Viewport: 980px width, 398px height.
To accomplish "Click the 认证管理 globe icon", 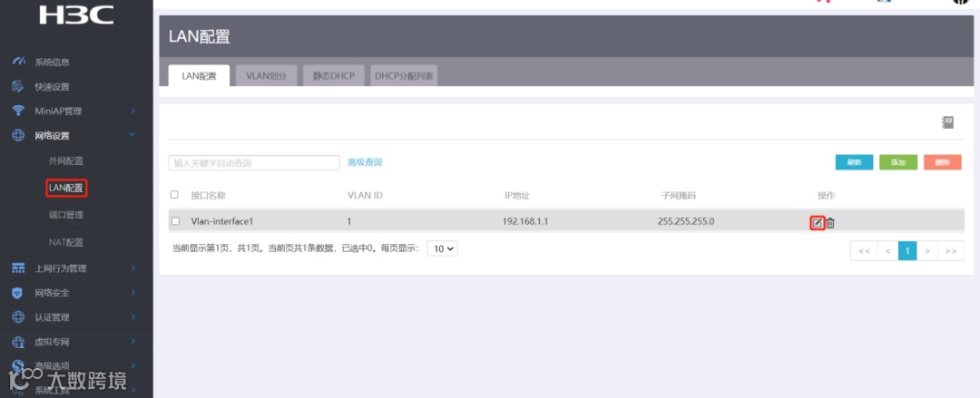I will point(19,317).
